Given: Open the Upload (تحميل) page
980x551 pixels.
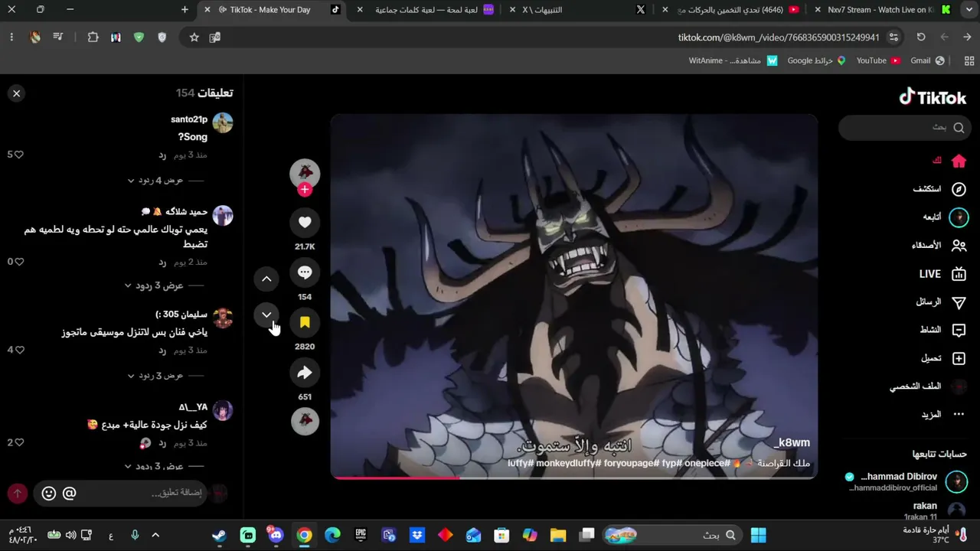Looking at the screenshot, I should pos(944,358).
